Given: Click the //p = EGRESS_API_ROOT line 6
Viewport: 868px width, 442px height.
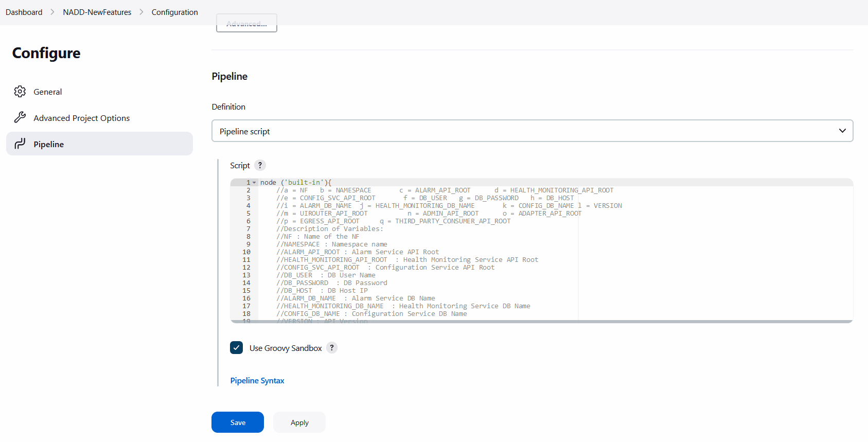Looking at the screenshot, I should pos(394,221).
